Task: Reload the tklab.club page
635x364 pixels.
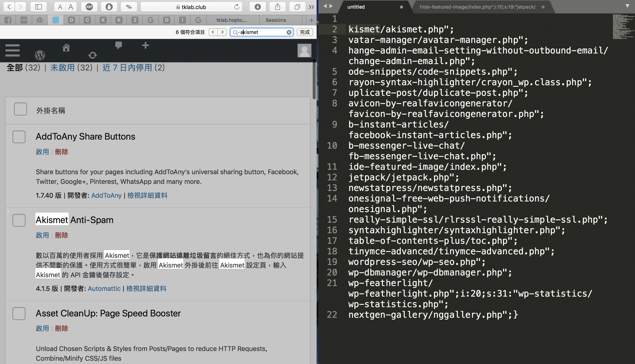Action: pyautogui.click(x=237, y=7)
